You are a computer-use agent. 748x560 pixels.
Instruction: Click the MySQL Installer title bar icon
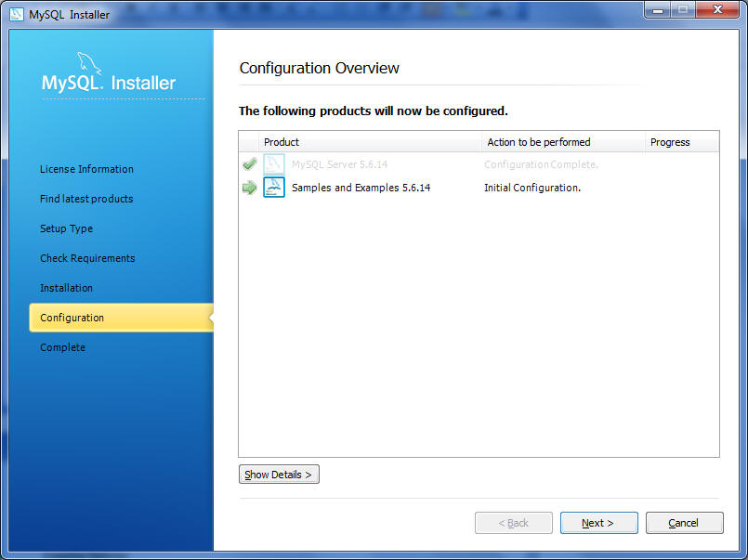(x=17, y=14)
